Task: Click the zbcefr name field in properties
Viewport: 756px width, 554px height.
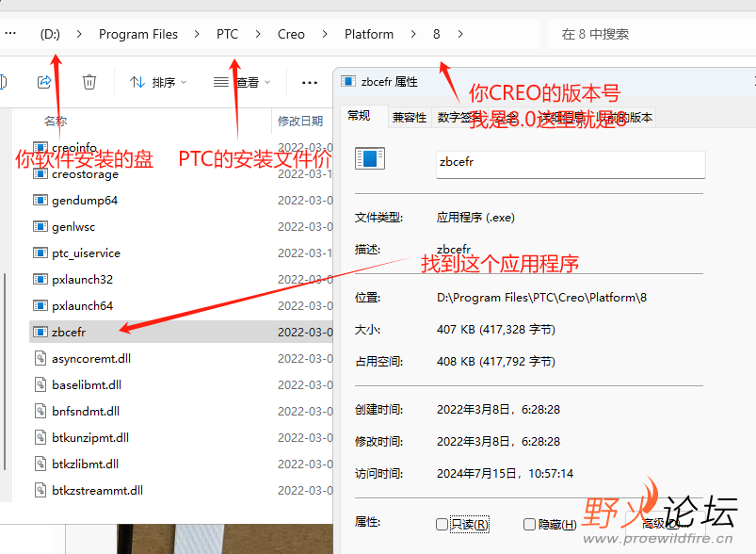Action: [x=571, y=164]
